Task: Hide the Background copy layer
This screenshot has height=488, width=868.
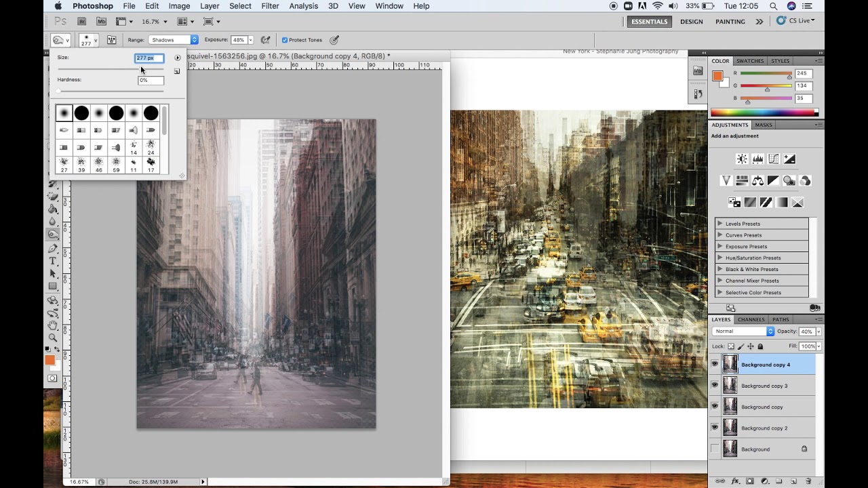Action: click(x=714, y=407)
